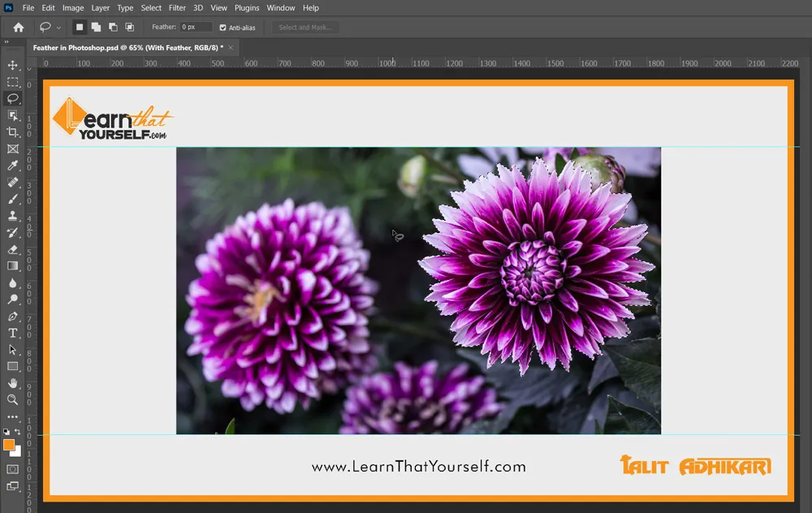Open the Edit Toolbar three-dots menu
The width and height of the screenshot is (812, 513).
click(x=13, y=416)
